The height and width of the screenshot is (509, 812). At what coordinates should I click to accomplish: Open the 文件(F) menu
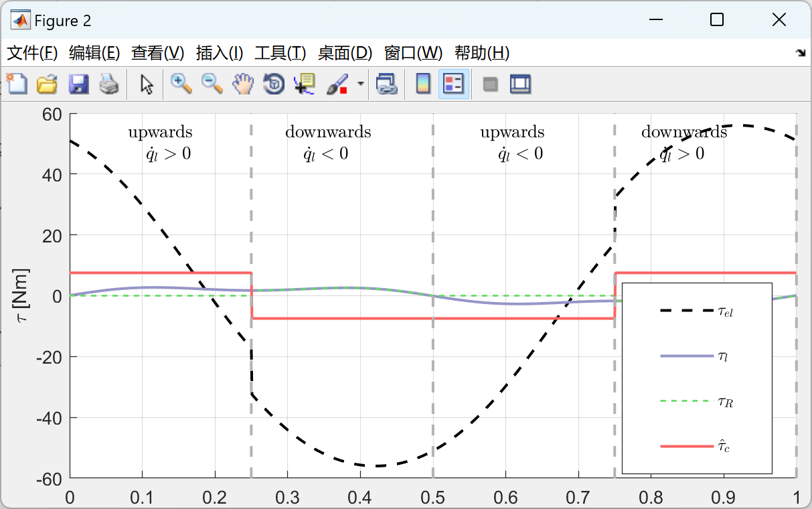click(x=31, y=53)
